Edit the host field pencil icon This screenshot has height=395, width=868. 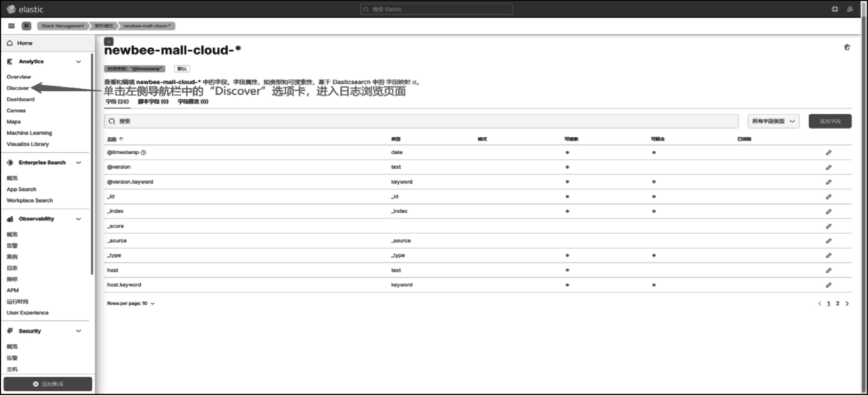click(x=829, y=271)
